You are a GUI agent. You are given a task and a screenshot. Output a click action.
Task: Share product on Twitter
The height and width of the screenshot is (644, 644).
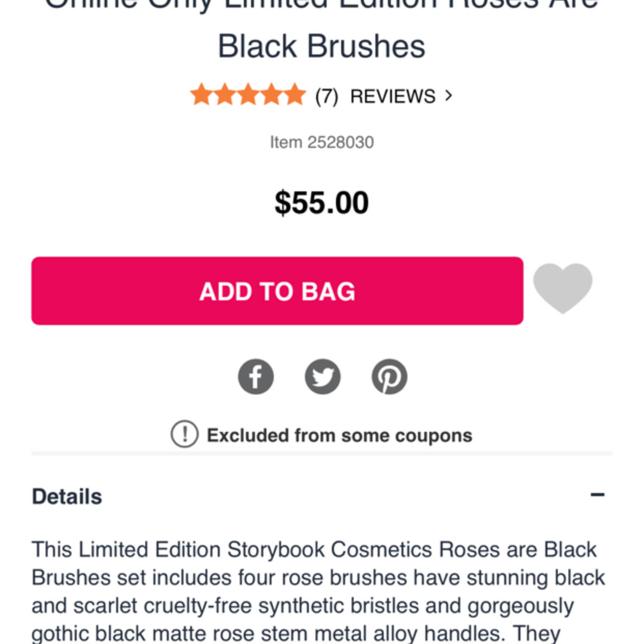(323, 377)
